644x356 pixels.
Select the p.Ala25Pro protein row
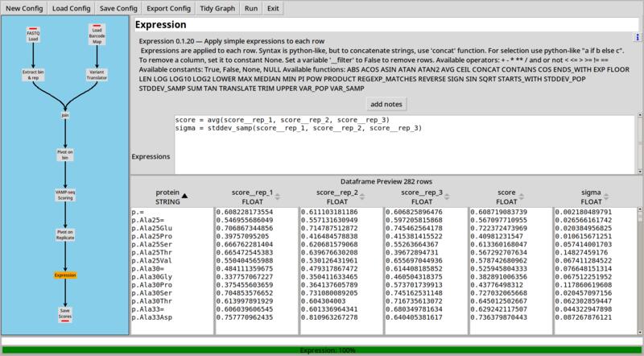(152, 236)
